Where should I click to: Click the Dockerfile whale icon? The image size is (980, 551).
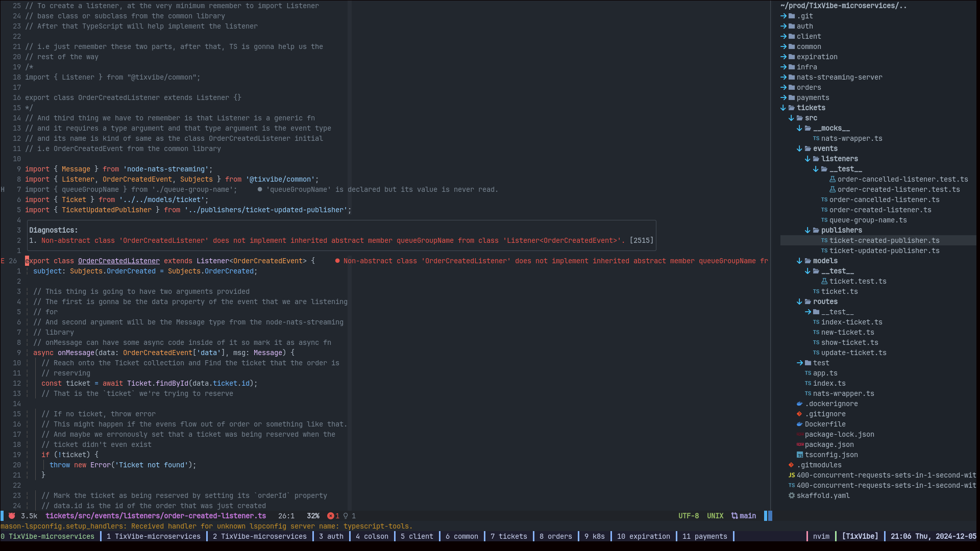tap(799, 424)
